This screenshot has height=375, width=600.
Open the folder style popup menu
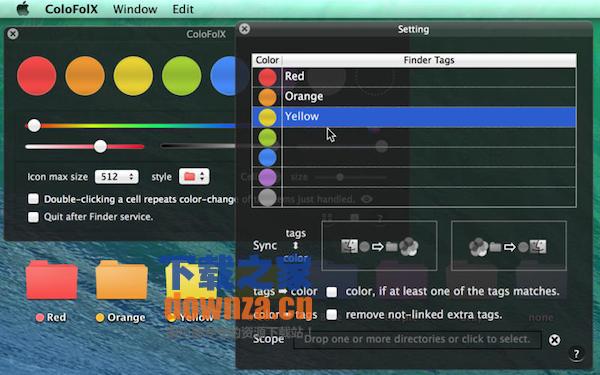pos(194,176)
